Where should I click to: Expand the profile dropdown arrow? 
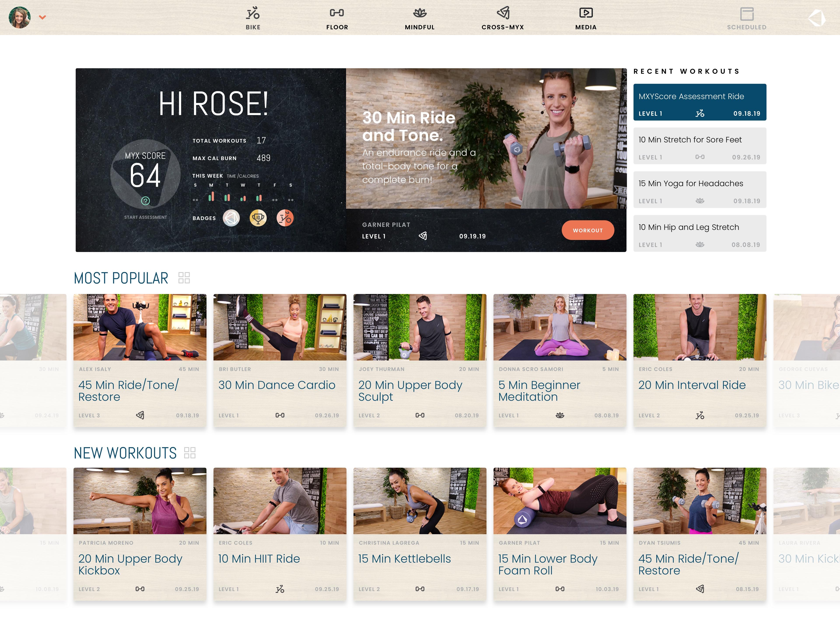coord(42,17)
